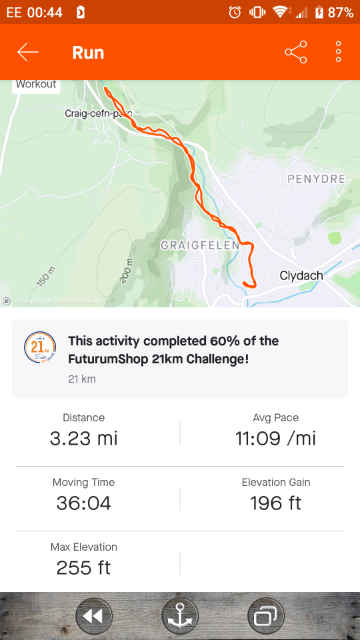Screen dimensions: 360x640
Task: Select the Workout tag on the map
Action: pyautogui.click(x=36, y=85)
